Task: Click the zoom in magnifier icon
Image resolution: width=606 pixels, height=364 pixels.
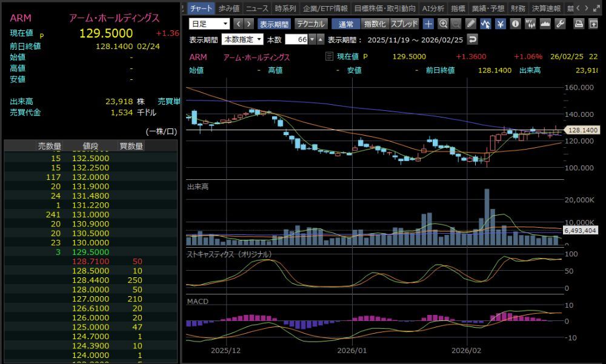Action: coord(443,24)
